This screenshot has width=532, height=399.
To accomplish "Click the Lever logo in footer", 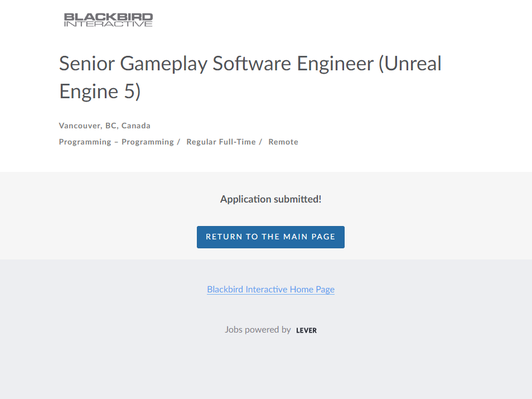I will [x=306, y=330].
